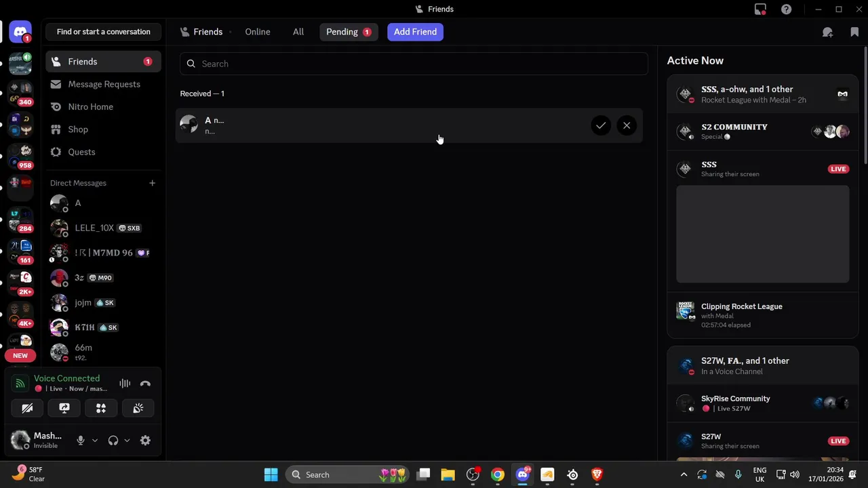This screenshot has width=868, height=488.
Task: Open the Discord inbox bookmark icon
Action: pyautogui.click(x=854, y=32)
